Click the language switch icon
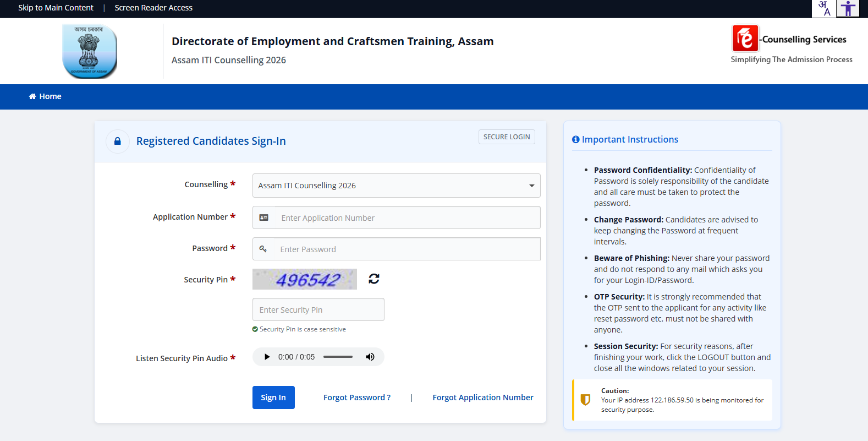Screen dimensions: 868x441 pos(823,8)
